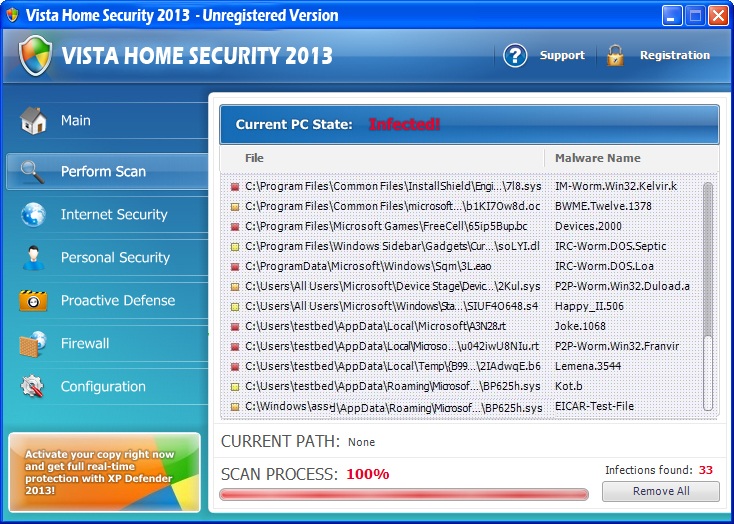Open the Personal Security section

(x=107, y=258)
